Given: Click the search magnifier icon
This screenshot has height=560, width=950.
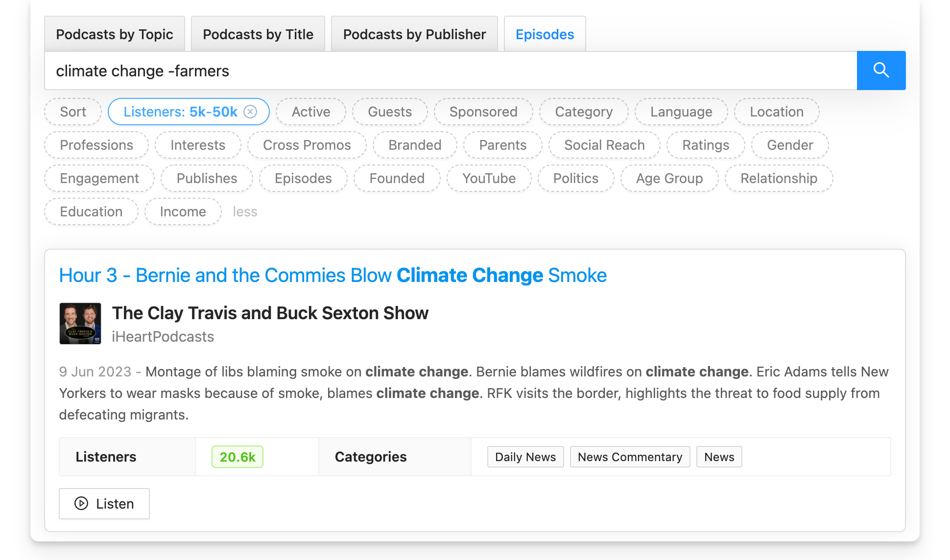Looking at the screenshot, I should pos(880,70).
